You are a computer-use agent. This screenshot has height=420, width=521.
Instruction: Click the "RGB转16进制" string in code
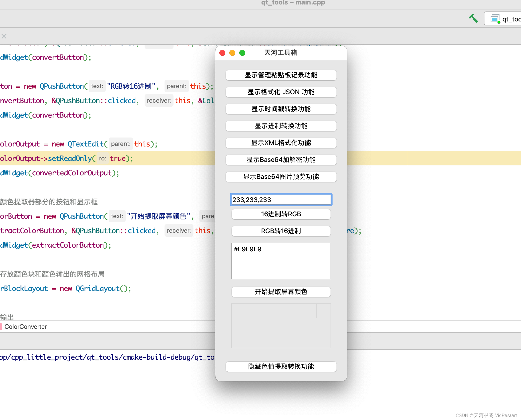click(131, 86)
